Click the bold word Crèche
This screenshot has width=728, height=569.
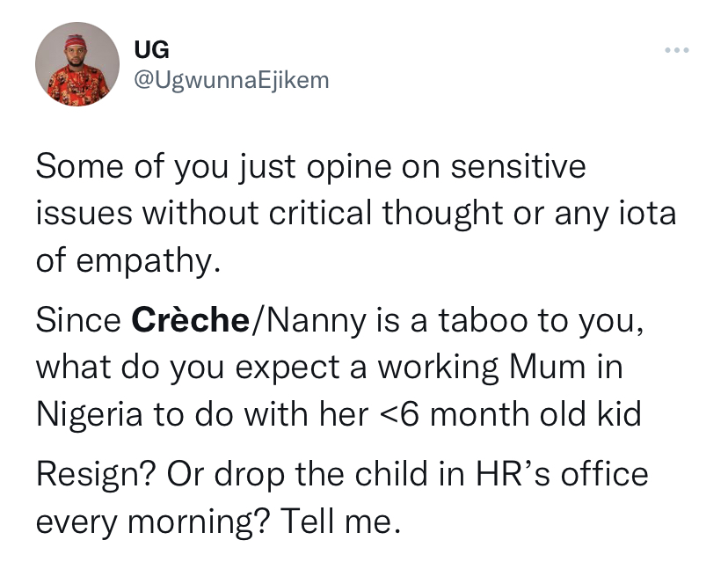coord(190,320)
